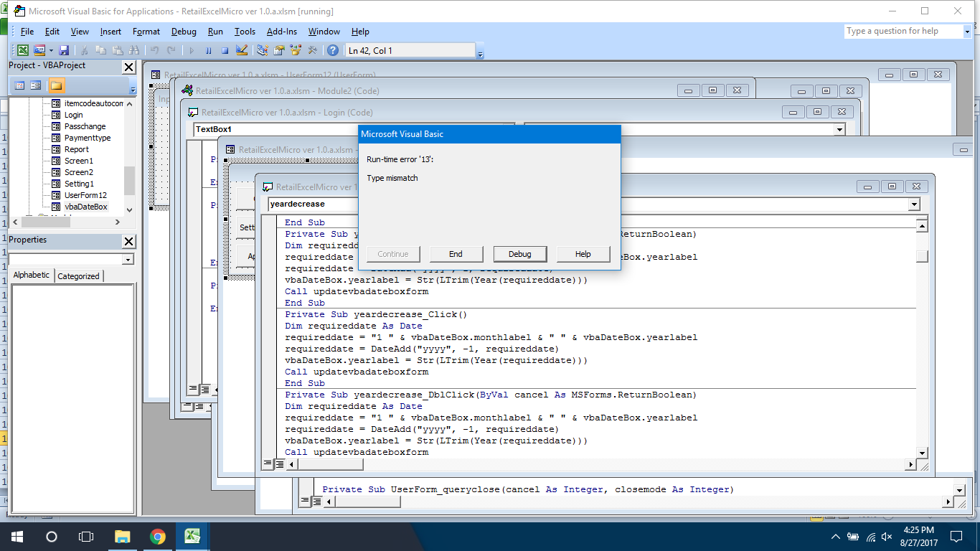This screenshot has height=551, width=980.
Task: Open File Explorer from the taskbar
Action: [x=122, y=537]
